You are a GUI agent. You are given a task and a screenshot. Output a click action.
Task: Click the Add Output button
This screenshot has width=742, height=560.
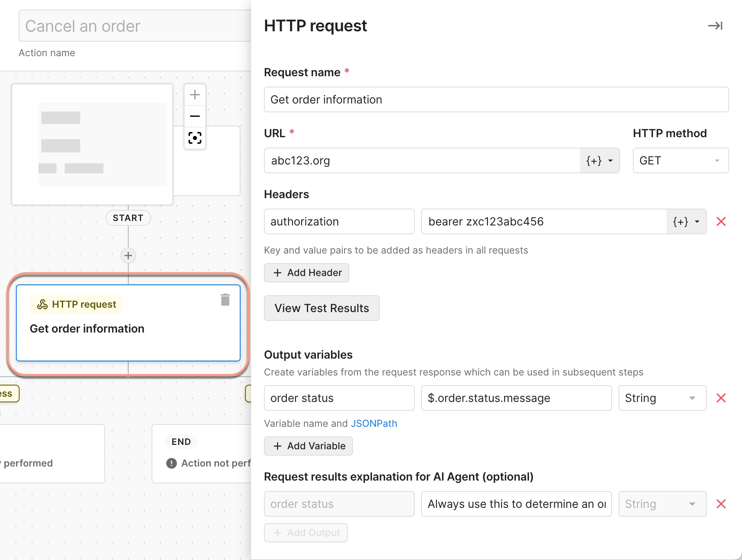coord(306,533)
